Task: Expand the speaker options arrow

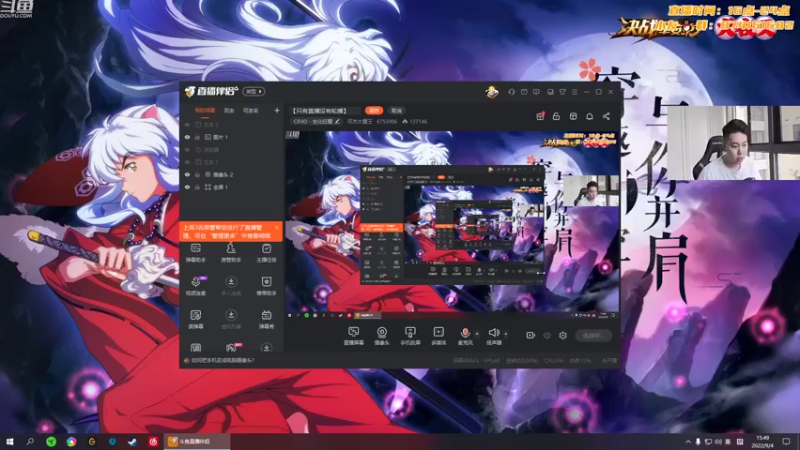Action: 506,334
